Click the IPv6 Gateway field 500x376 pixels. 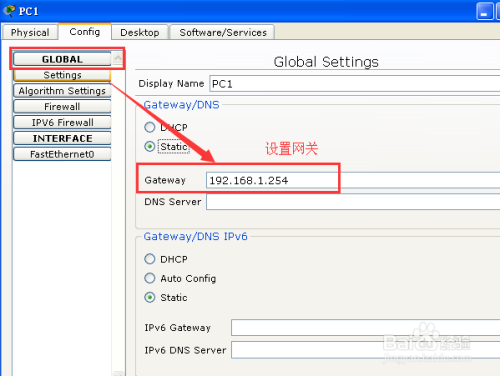[365, 327]
